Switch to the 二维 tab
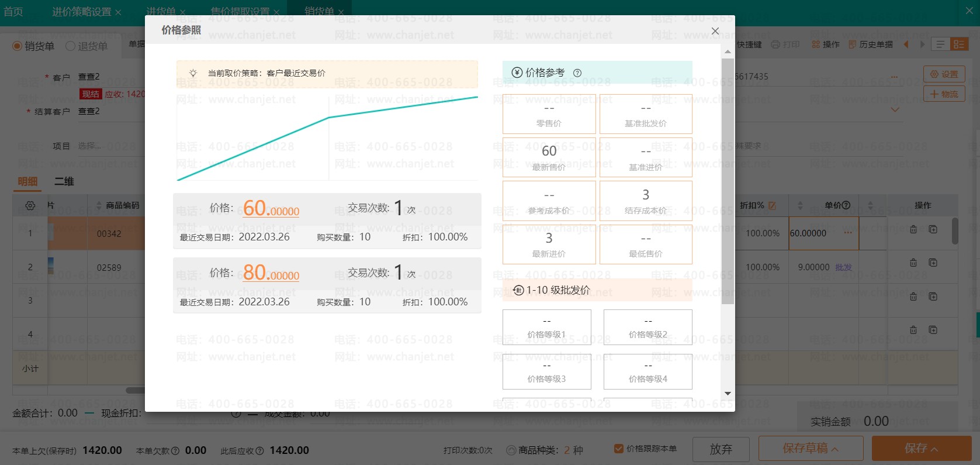 64,181
